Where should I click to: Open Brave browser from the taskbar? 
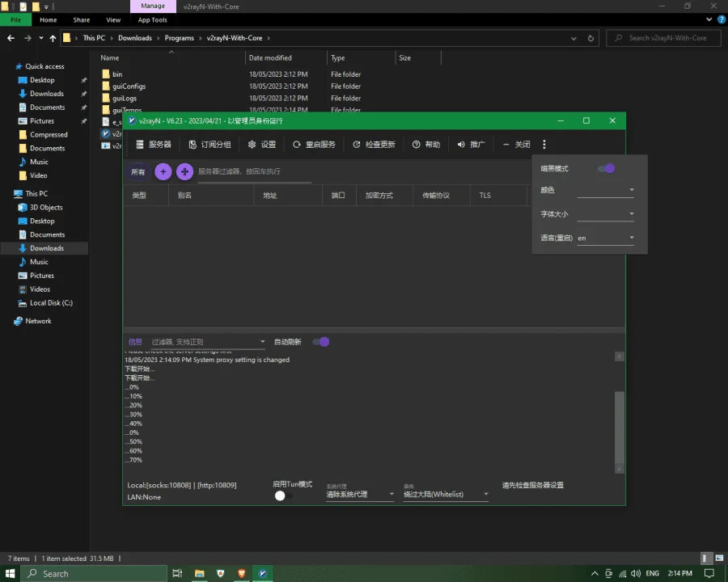coord(241,574)
